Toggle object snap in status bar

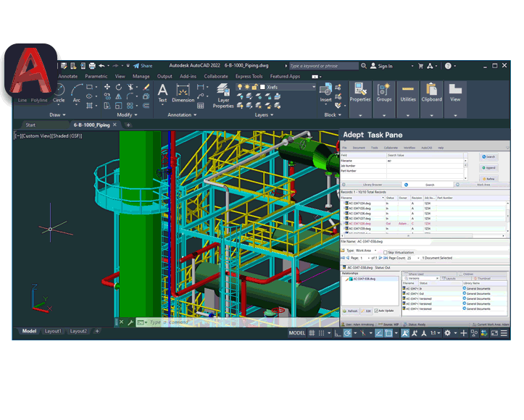tap(388, 333)
